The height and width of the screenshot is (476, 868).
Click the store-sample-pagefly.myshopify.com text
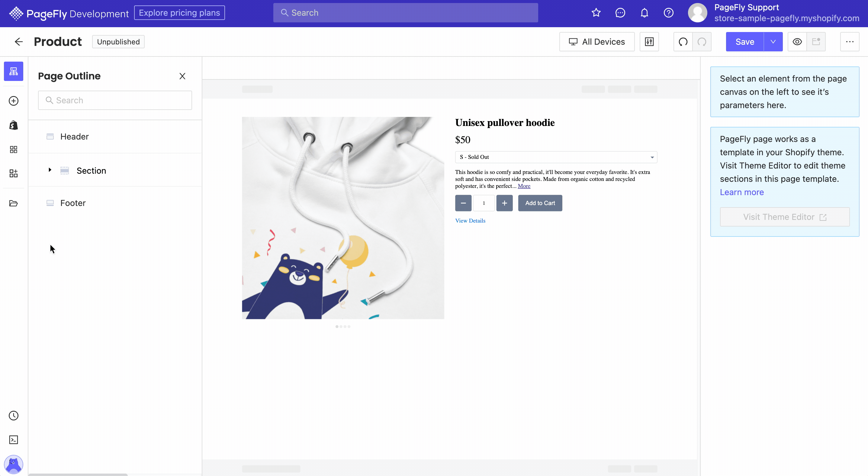click(786, 18)
